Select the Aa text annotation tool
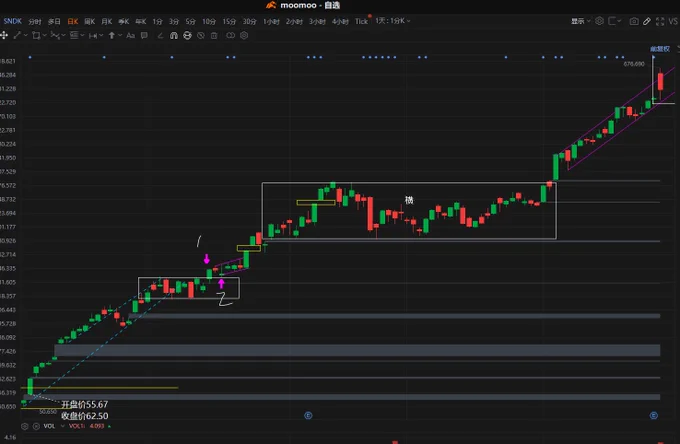The image size is (680, 444). 131,36
